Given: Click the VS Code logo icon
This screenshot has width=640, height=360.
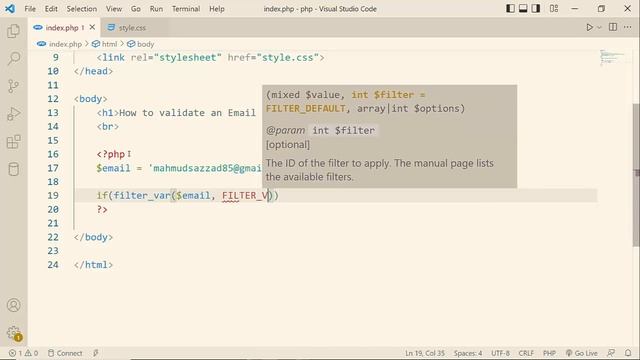Looking at the screenshot, I should 10,9.
